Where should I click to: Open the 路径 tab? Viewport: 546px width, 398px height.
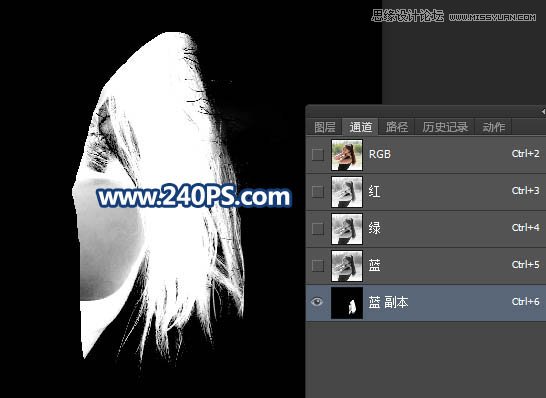coord(397,127)
